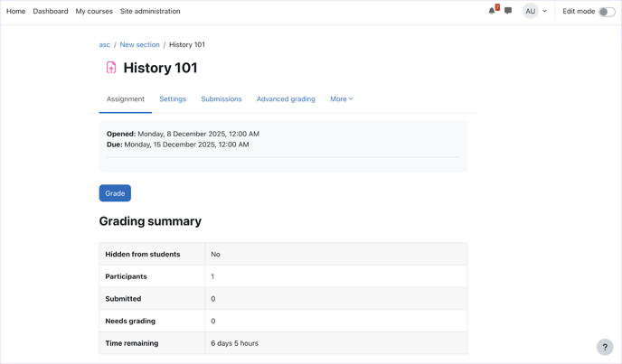
Task: Open the help question mark button
Action: pyautogui.click(x=605, y=347)
